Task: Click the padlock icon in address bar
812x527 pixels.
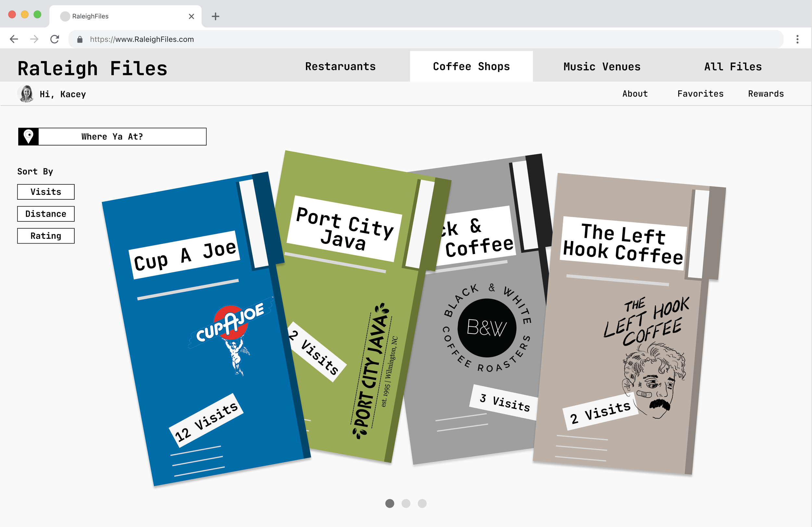Action: (x=80, y=40)
